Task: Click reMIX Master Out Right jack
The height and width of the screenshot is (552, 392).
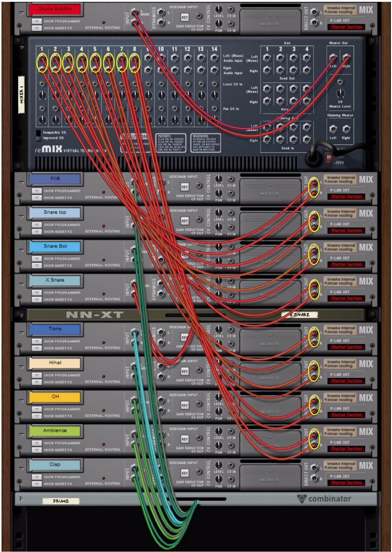Action: pyautogui.click(x=346, y=58)
